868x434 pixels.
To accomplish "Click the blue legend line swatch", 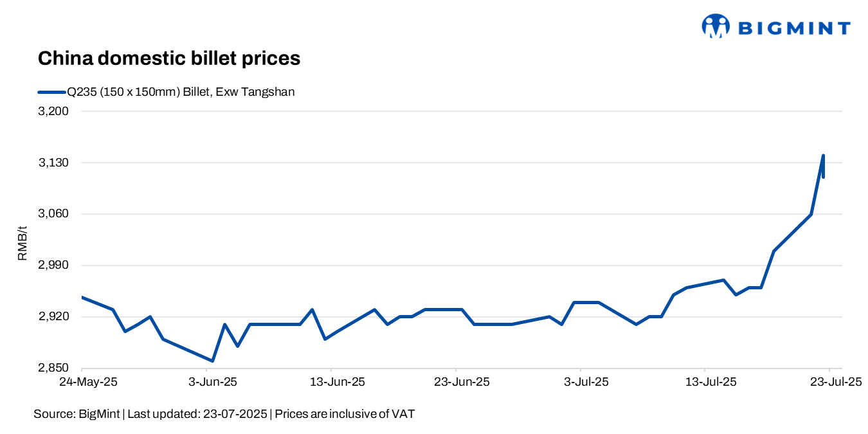I will [x=51, y=92].
